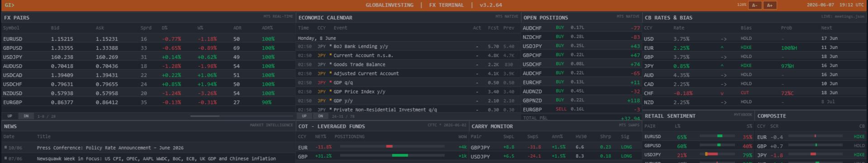Page down in Economic Calendar
This screenshot has width=868, height=163.
click(320, 116)
